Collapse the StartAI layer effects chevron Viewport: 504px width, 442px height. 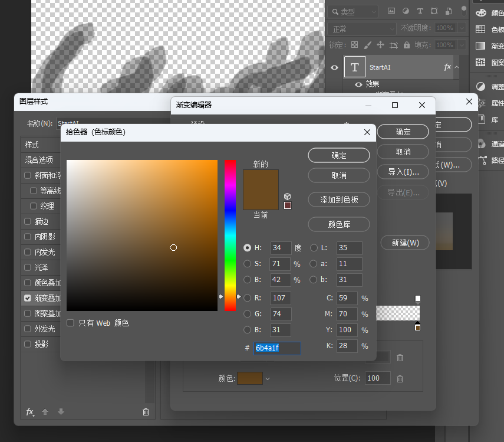(x=457, y=67)
